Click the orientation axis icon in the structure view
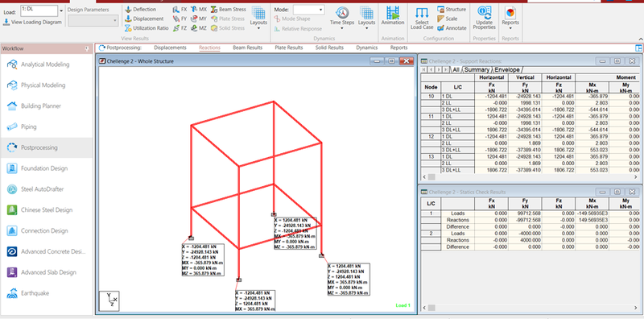 pyautogui.click(x=109, y=301)
